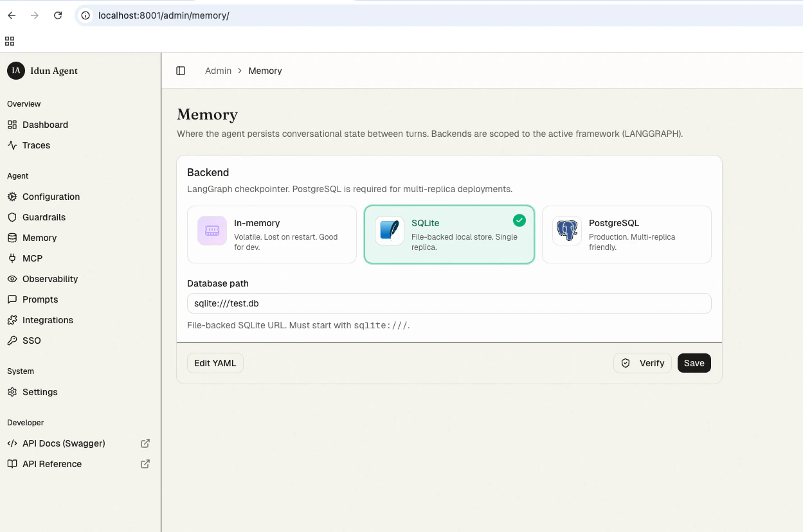803x532 pixels.
Task: Open Configuration in the Agent section
Action: point(51,197)
